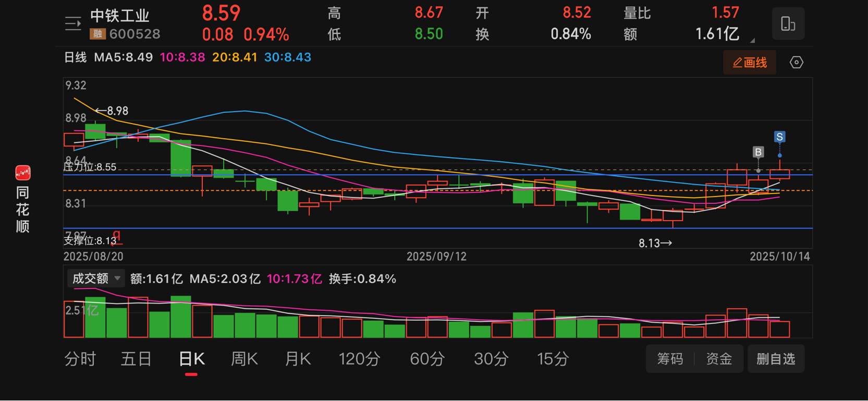Click the stock code 600528

click(x=135, y=34)
